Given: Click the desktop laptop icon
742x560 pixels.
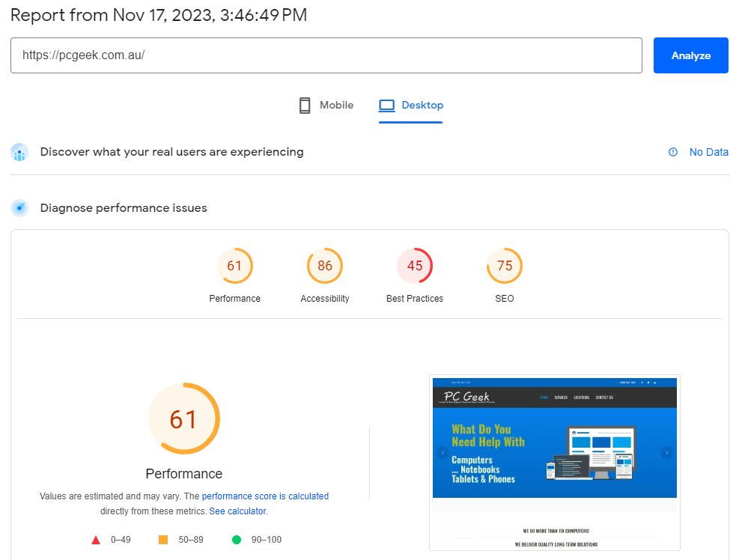Looking at the screenshot, I should 386,106.
